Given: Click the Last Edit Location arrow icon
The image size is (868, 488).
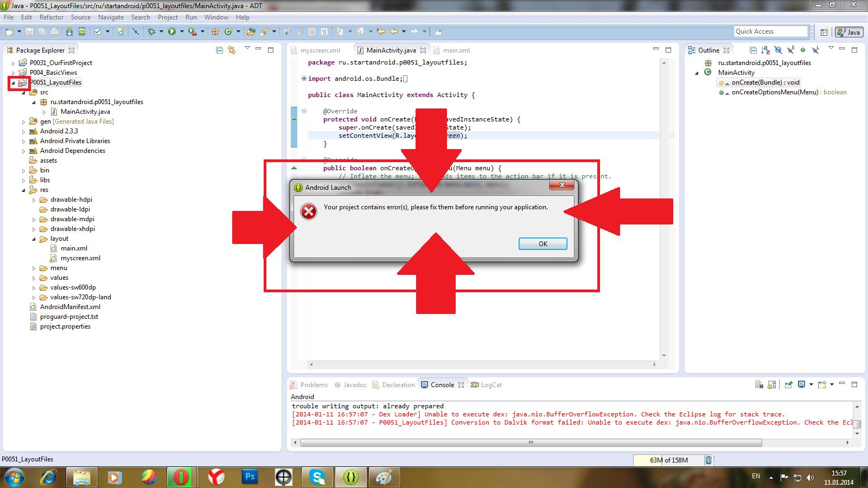Looking at the screenshot, I should (381, 31).
